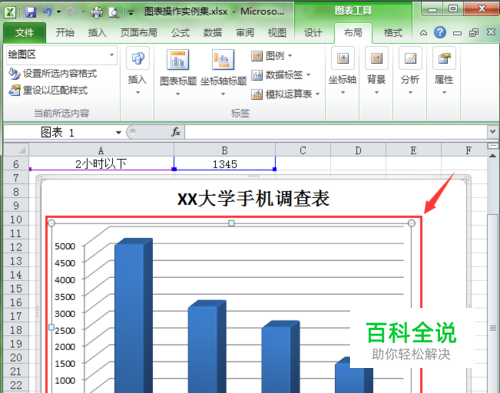This screenshot has width=500, height=393.
Task: Expand the formula bar chevron
Action: (493, 131)
